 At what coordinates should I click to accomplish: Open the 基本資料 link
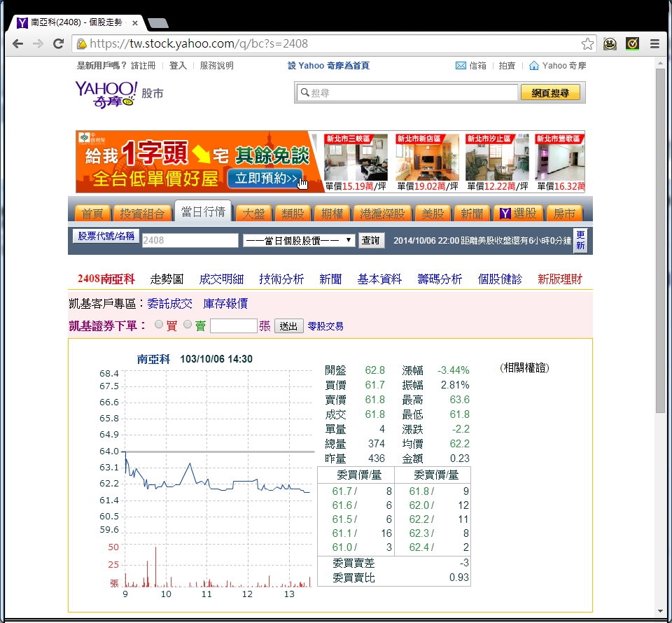tap(379, 279)
